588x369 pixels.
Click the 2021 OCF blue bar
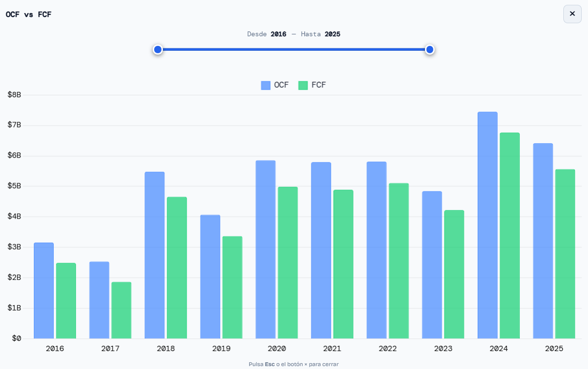(321, 251)
